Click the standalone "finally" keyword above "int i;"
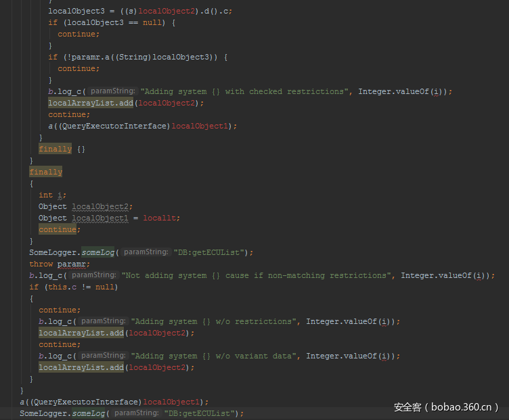Viewport: 509px width, 420px height. click(x=45, y=172)
